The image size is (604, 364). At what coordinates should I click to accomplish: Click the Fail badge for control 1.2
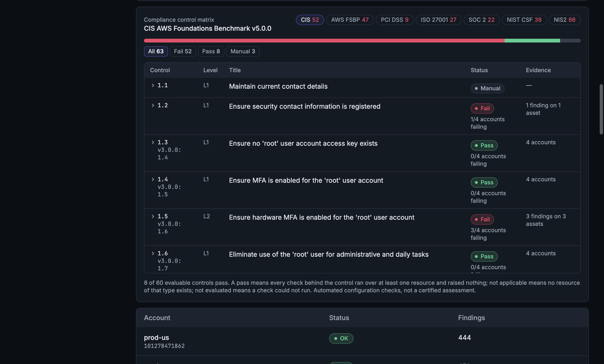482,108
